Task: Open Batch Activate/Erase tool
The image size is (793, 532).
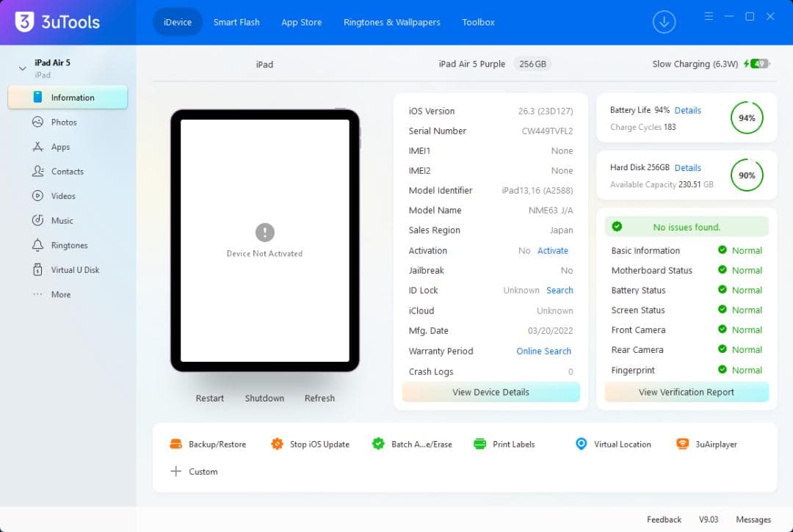Action: [x=378, y=444]
